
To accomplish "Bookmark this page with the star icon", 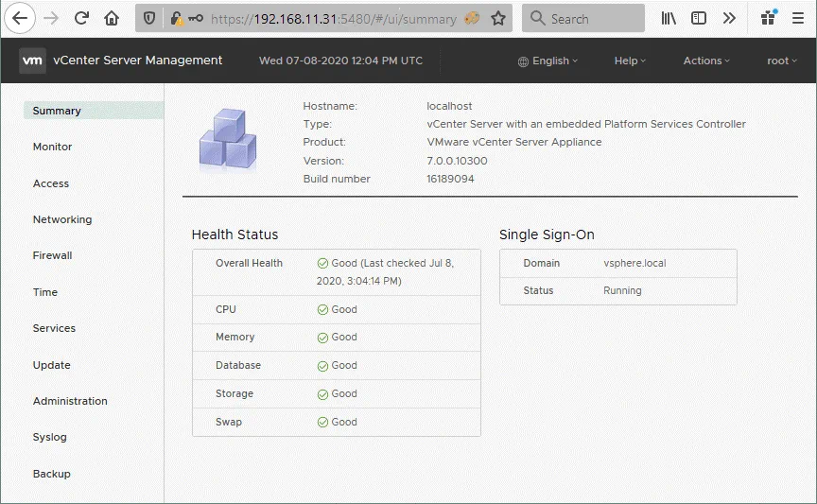I will [498, 18].
